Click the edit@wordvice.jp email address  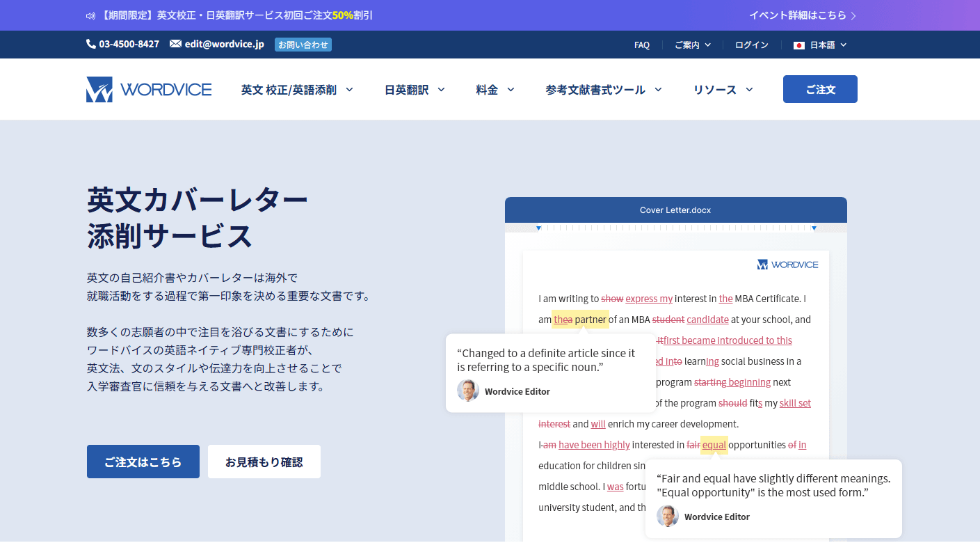[225, 44]
